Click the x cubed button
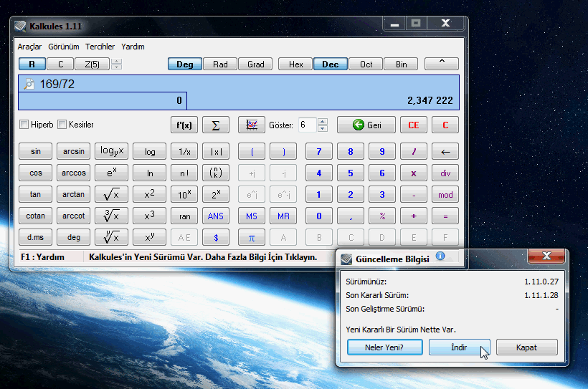Image resolution: width=588 pixels, height=389 pixels. click(149, 216)
